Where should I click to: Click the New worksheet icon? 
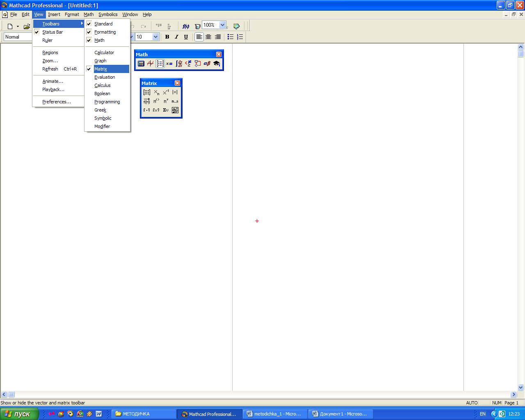(x=10, y=26)
